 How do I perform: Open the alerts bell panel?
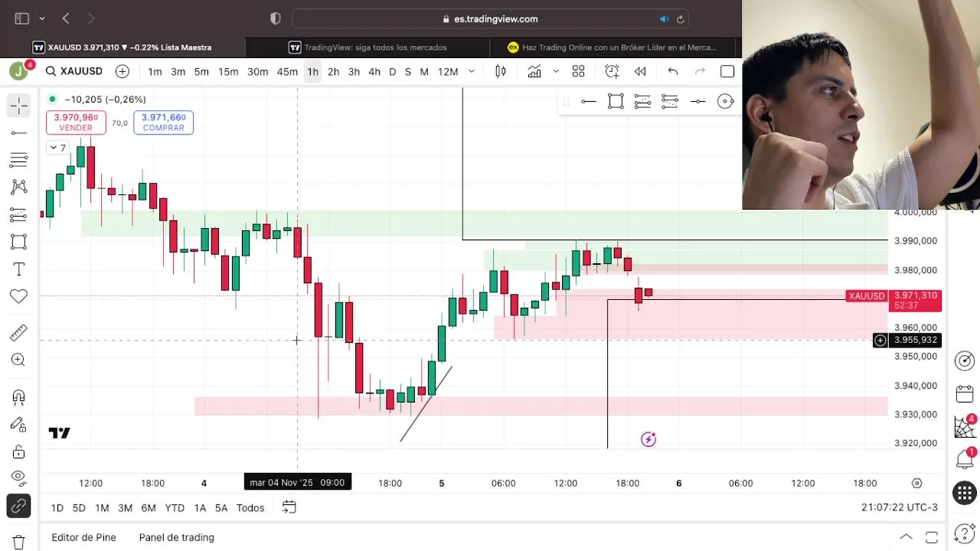tap(965, 459)
